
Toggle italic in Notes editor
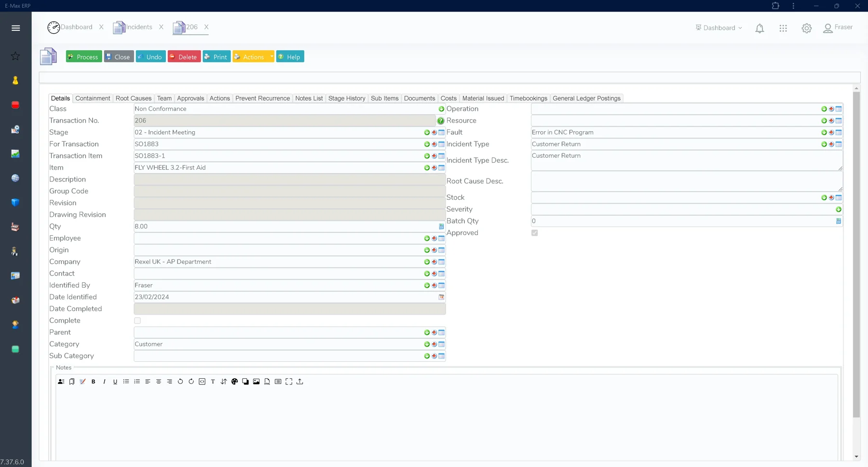point(104,382)
